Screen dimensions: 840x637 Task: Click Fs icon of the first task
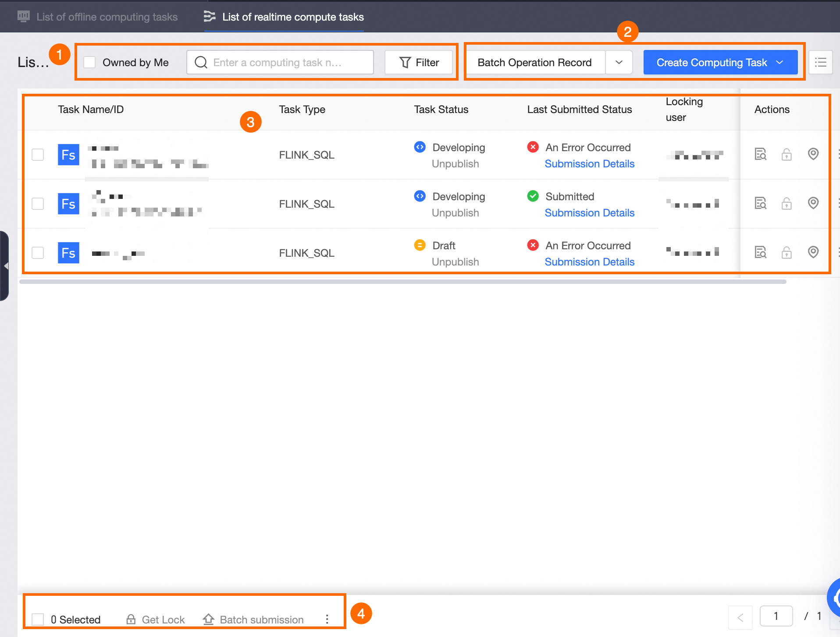(68, 155)
